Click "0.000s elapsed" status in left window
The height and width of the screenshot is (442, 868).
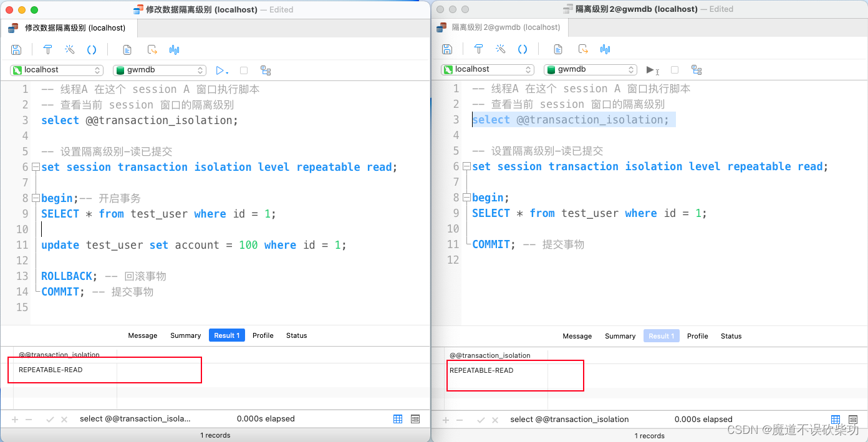point(266,419)
